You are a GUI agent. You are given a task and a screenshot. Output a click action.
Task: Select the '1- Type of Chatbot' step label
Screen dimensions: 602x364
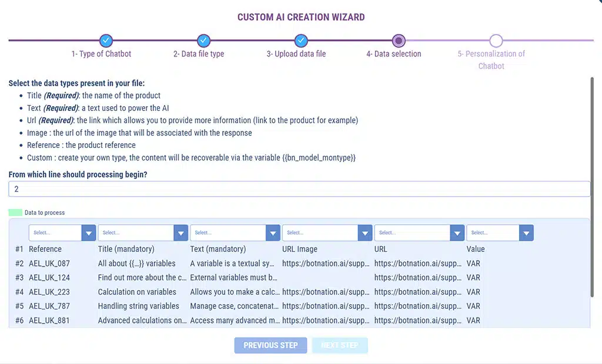[x=101, y=54]
